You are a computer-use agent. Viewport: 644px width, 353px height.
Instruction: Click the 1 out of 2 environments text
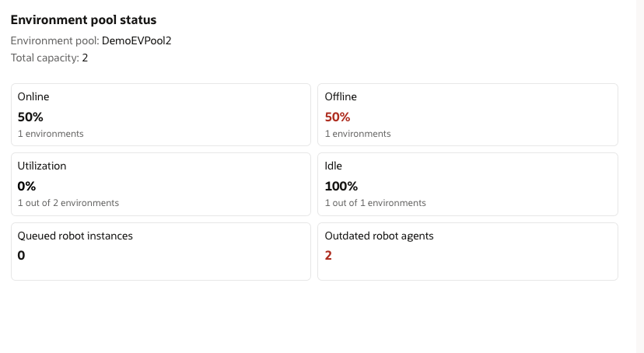pos(68,203)
